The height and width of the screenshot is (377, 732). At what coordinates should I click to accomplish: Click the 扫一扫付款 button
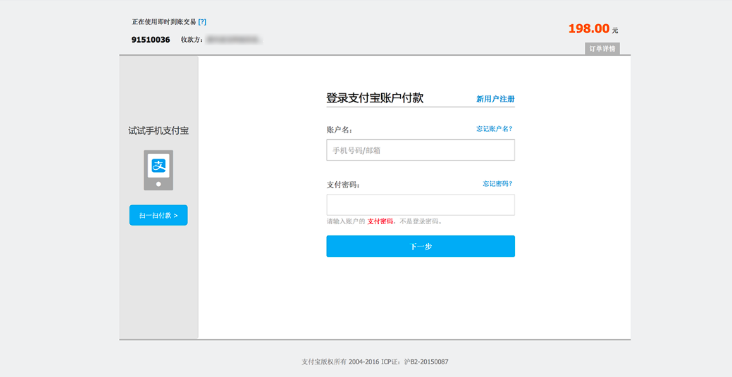point(158,215)
